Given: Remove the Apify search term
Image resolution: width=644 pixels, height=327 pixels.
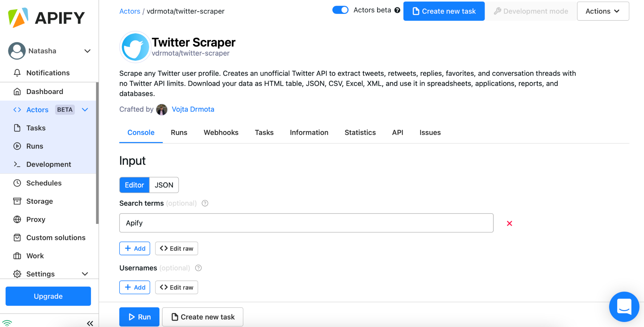Looking at the screenshot, I should pos(509,224).
